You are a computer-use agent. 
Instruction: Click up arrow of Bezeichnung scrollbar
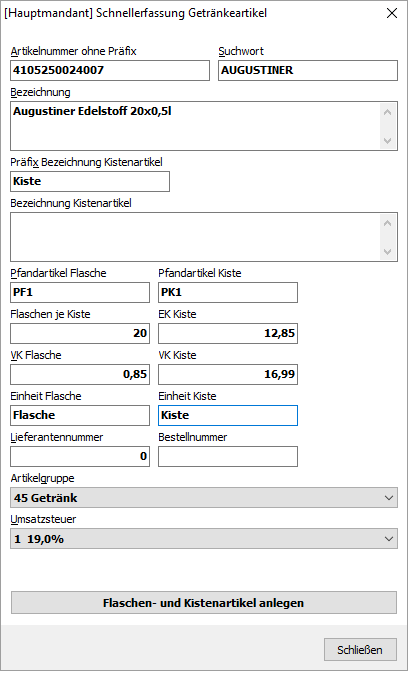pos(387,112)
